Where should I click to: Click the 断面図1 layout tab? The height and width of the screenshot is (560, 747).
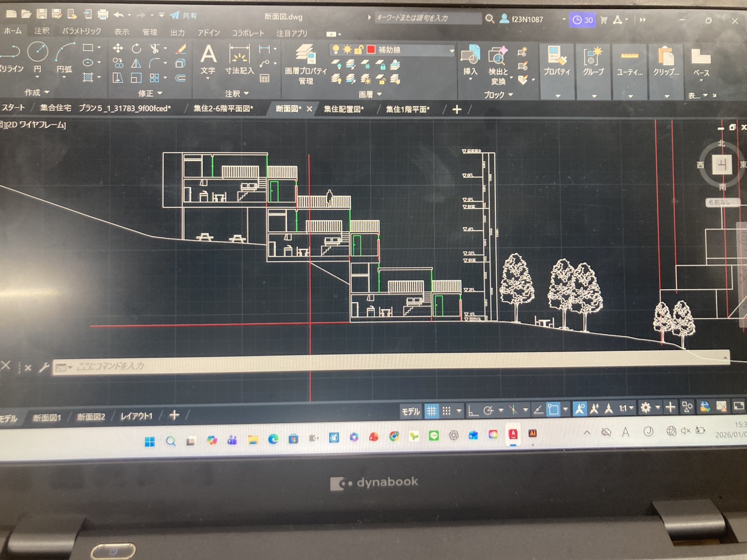coord(47,417)
